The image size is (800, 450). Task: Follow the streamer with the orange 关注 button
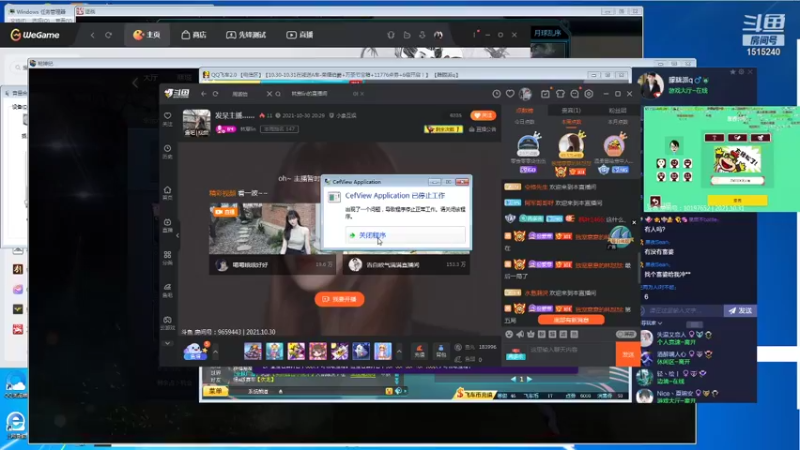(x=483, y=116)
